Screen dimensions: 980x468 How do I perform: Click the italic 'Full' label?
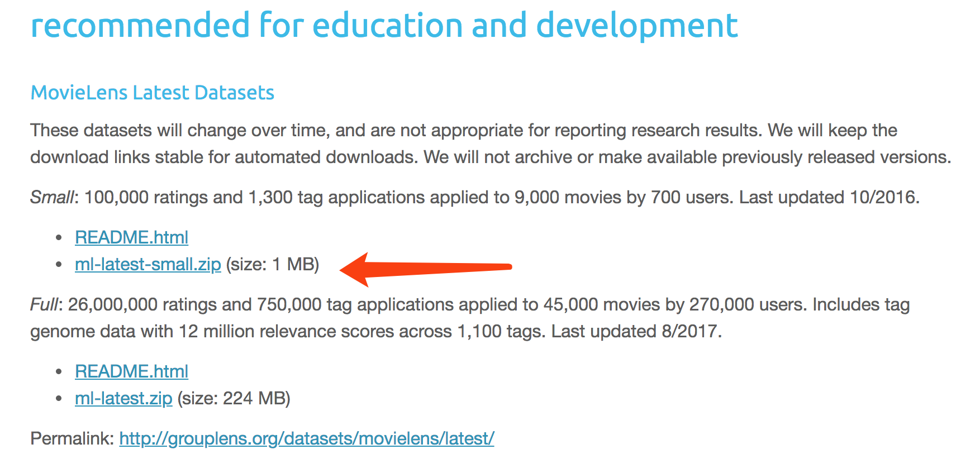click(44, 304)
